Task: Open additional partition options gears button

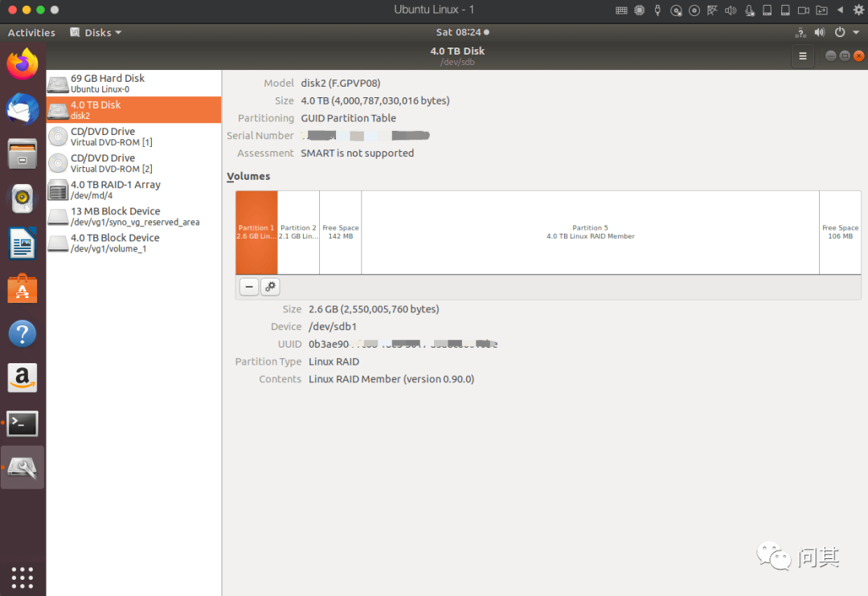Action: point(270,287)
